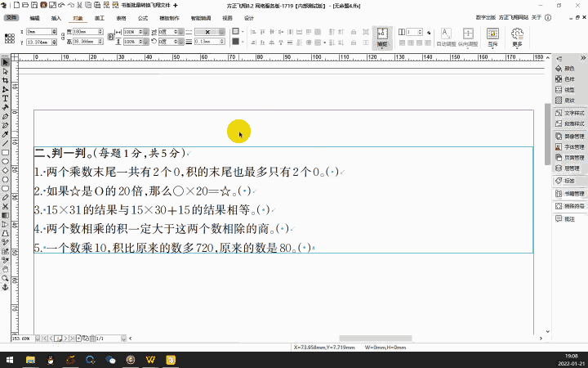This screenshot has height=368, width=588.
Task: Toggle the width-height lock proportion link
Action: tap(63, 37)
